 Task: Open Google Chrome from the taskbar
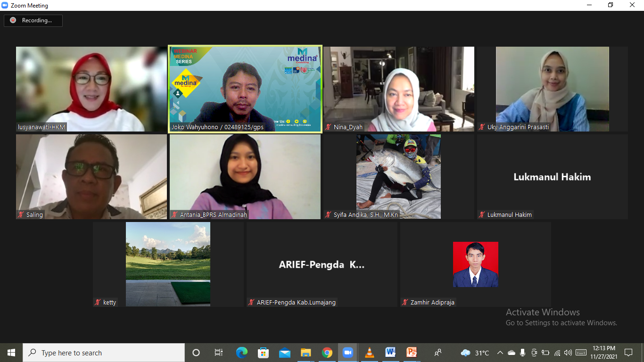coord(327,353)
